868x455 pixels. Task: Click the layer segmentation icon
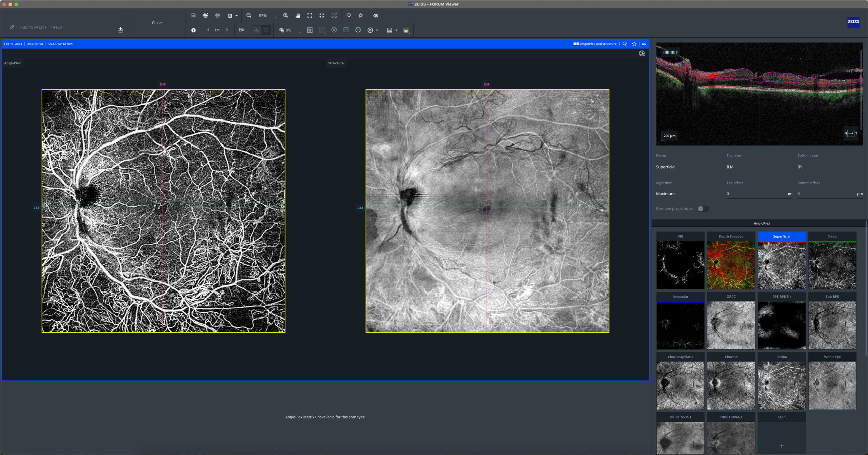(390, 30)
